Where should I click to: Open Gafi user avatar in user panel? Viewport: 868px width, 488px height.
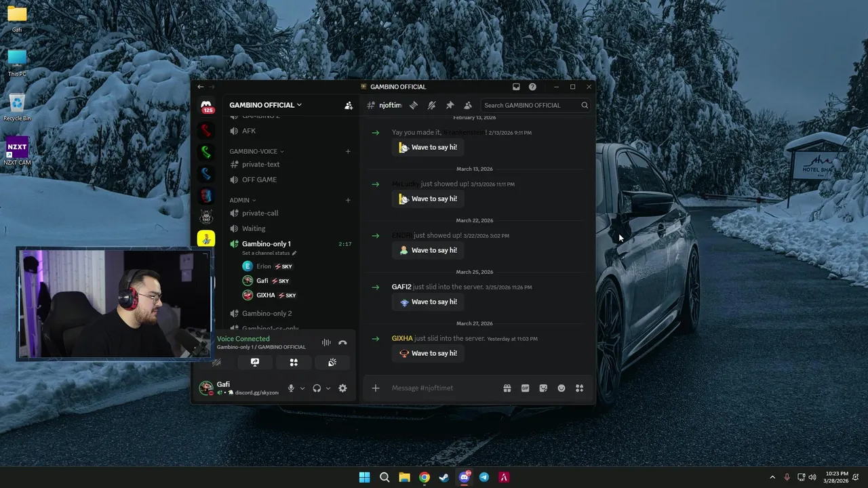(206, 388)
